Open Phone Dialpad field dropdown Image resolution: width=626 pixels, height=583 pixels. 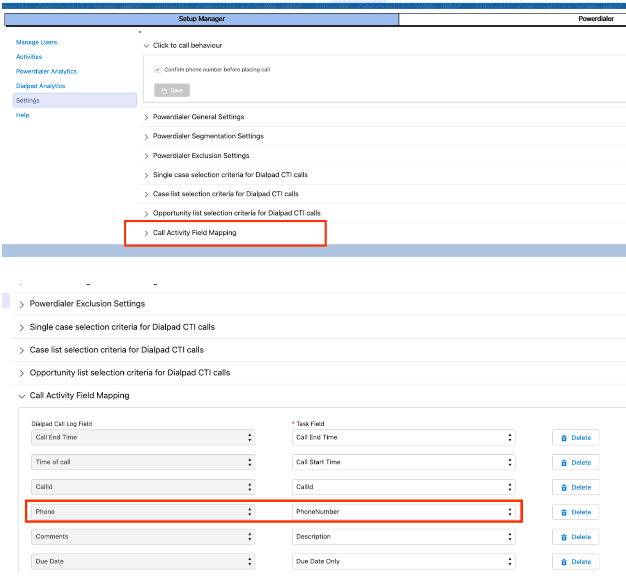(143, 512)
